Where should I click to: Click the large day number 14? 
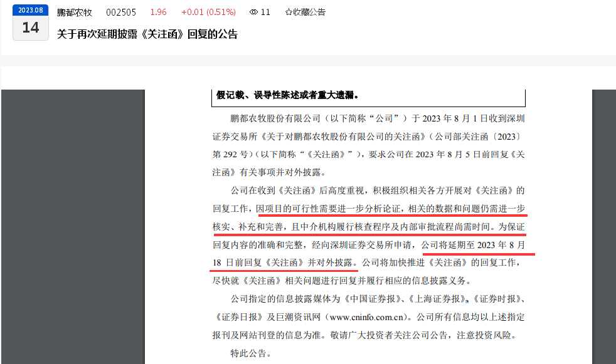pos(31,28)
